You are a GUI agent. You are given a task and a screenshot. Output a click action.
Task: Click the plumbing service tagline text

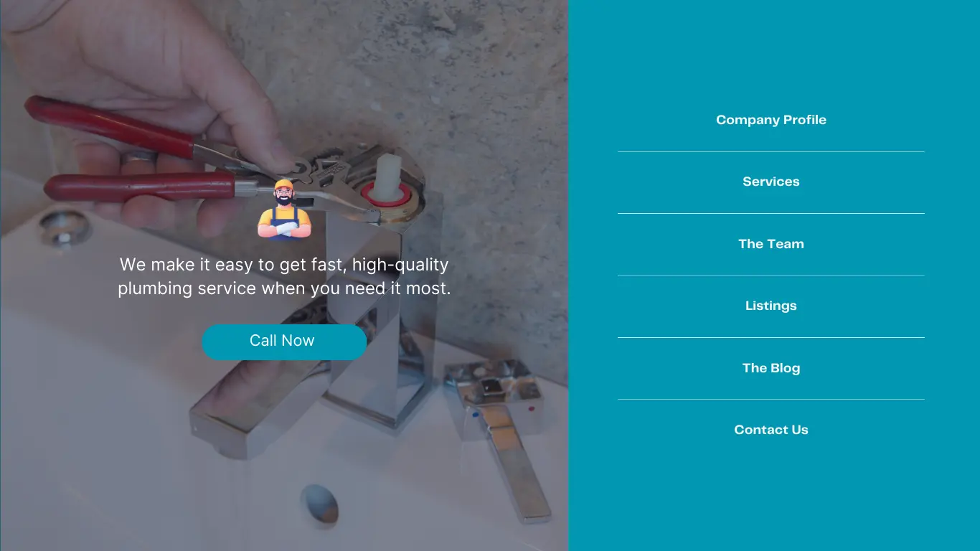pos(284,276)
